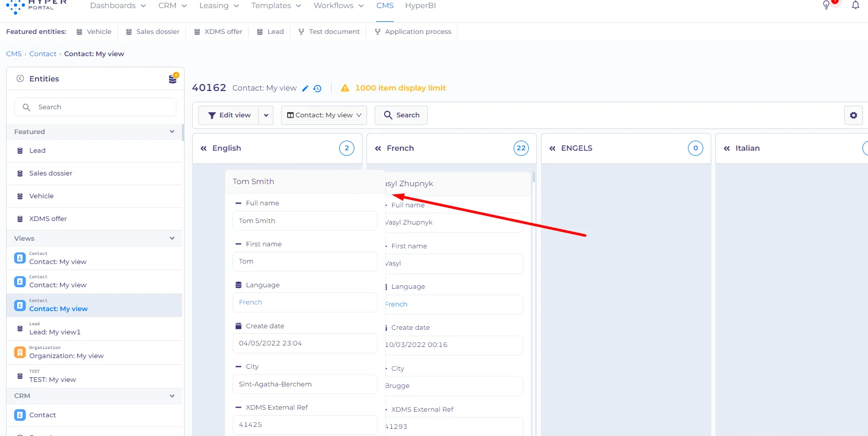This screenshot has height=436, width=868.
Task: Open the Contact entity under CRM
Action: (95, 415)
